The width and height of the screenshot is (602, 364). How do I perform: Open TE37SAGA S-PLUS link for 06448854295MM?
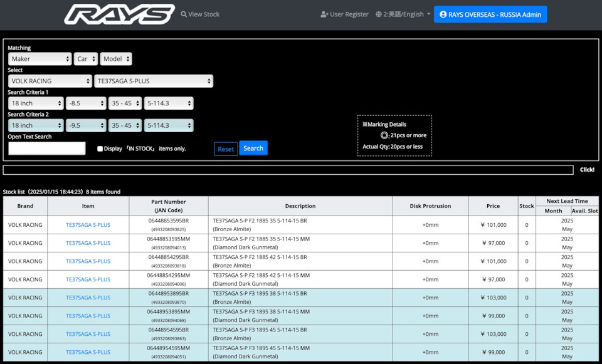[88, 279]
